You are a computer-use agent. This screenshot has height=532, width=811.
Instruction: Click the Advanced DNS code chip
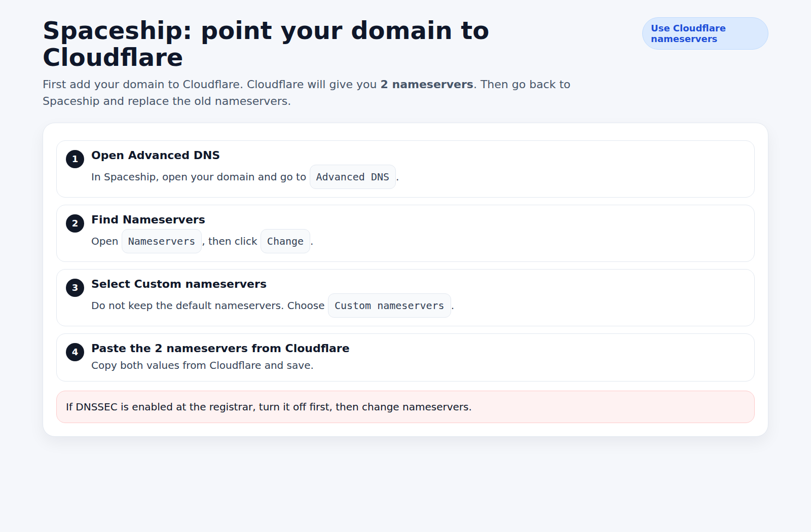tap(352, 176)
